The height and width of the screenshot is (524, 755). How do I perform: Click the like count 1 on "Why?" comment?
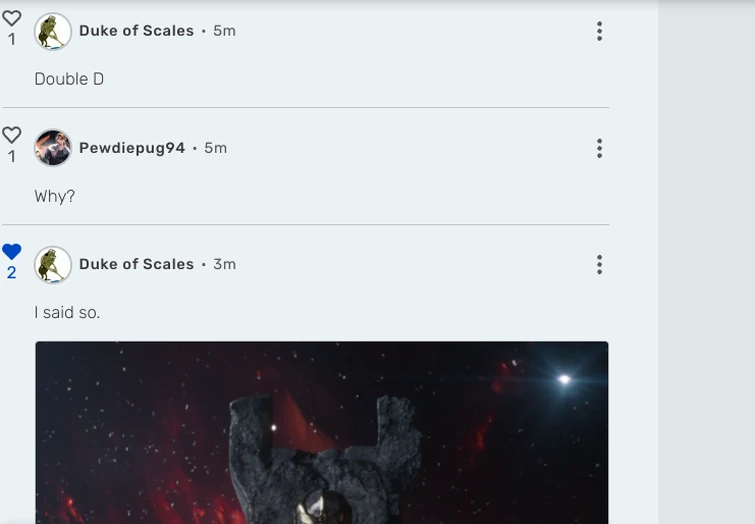click(12, 157)
